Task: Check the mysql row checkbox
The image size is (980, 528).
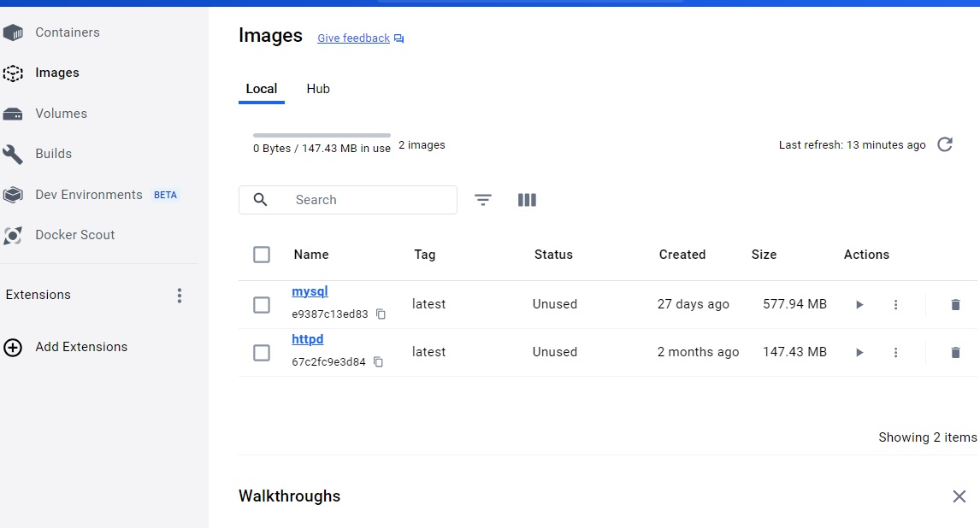Action: click(262, 305)
